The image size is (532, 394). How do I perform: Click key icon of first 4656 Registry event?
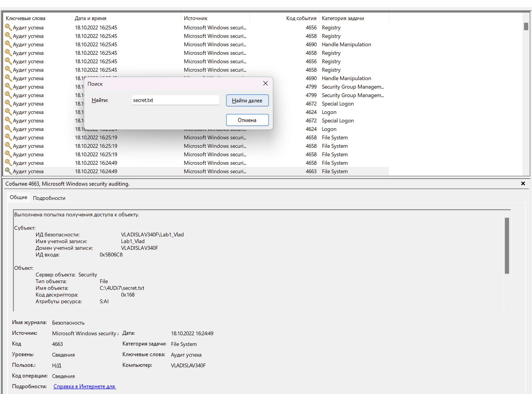point(8,27)
